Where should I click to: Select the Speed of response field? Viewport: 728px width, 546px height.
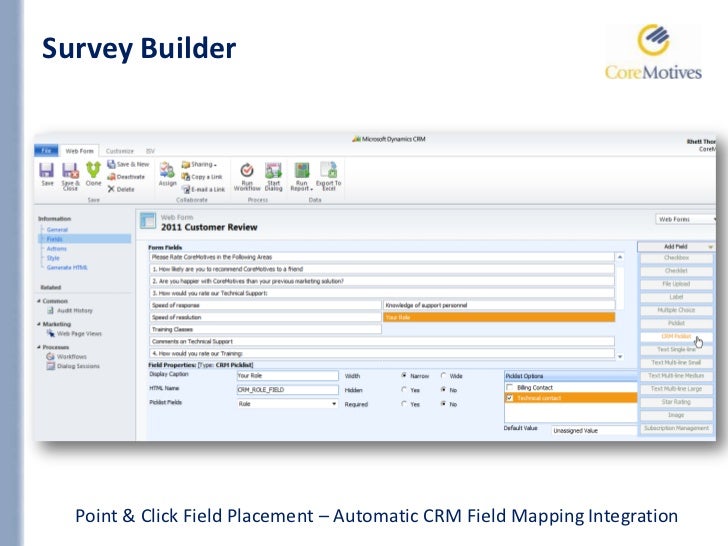tap(266, 305)
